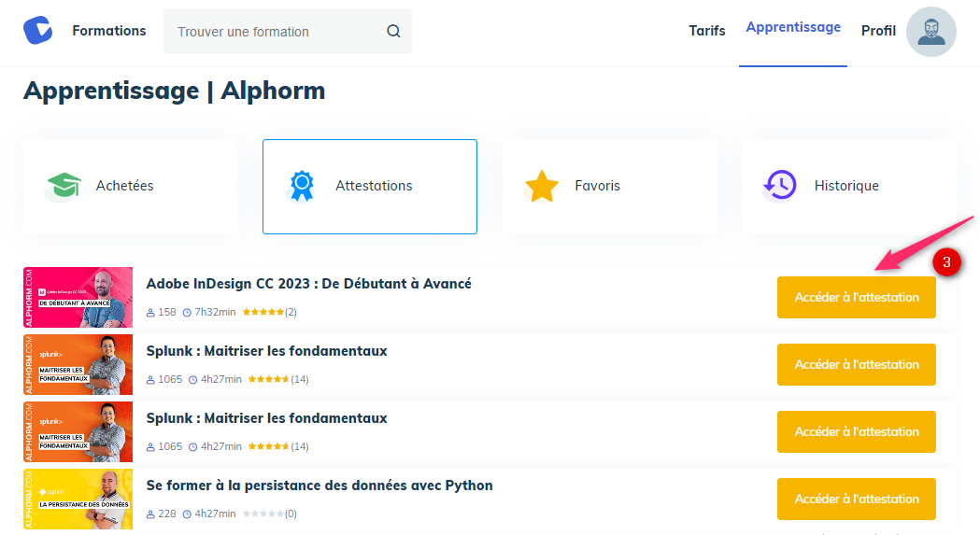980x535 pixels.
Task: Access attestation for Adobe InDesign CC 2023
Action: 857,298
